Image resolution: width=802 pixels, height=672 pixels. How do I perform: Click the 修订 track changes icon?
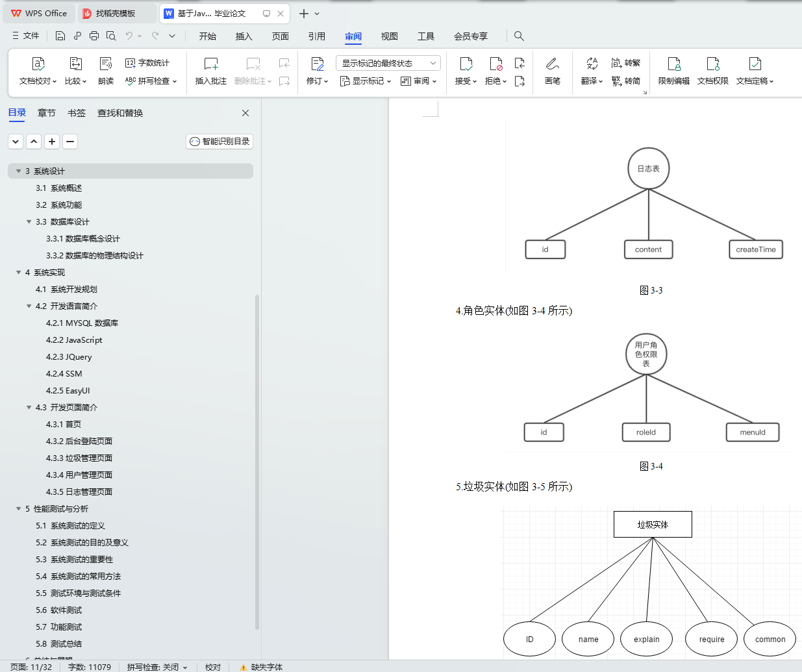click(x=317, y=64)
